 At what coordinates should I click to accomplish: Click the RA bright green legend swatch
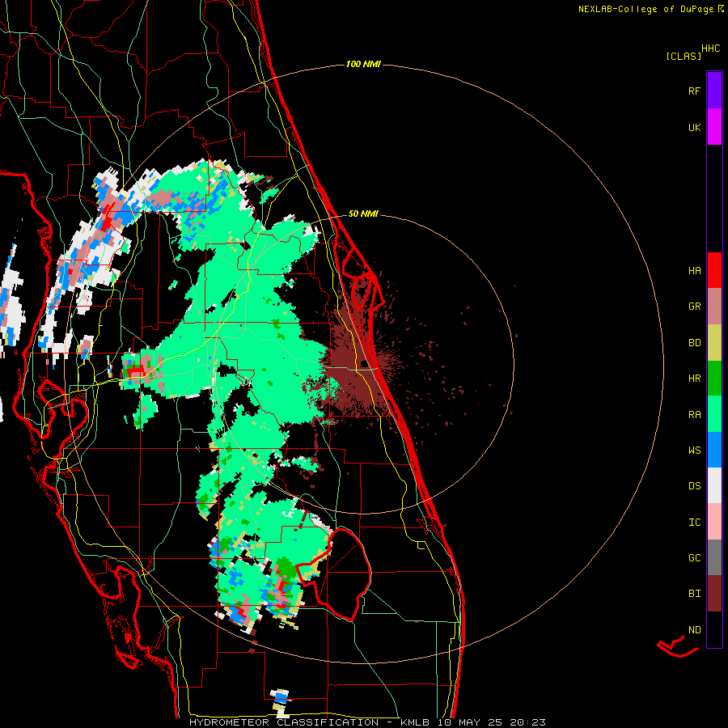coord(714,414)
